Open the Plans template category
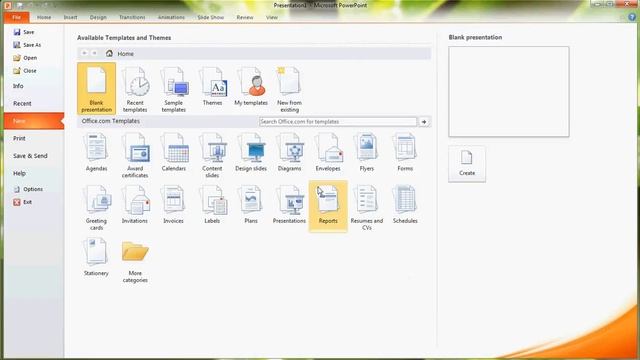The image size is (640, 360). [x=251, y=204]
